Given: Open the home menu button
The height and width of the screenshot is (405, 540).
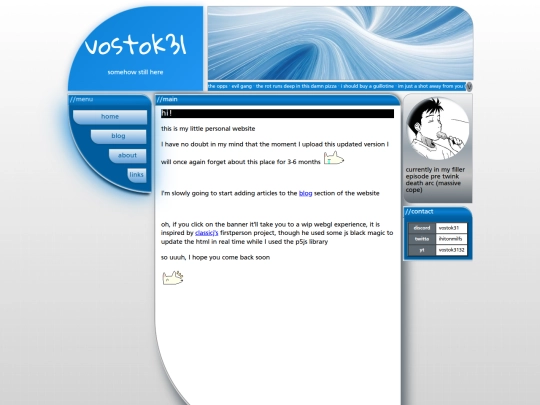Looking at the screenshot, I should pyautogui.click(x=110, y=117).
